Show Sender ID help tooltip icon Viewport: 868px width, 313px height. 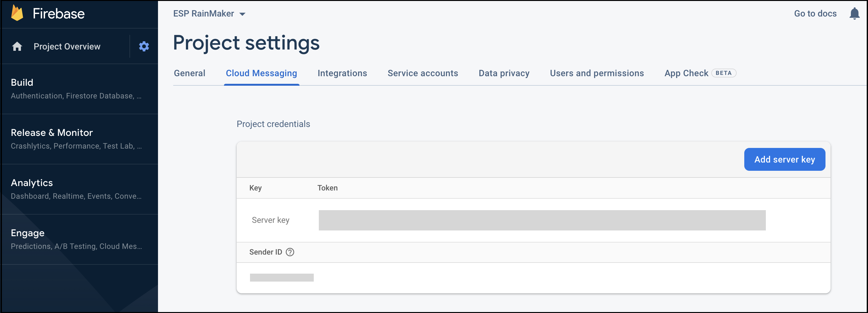click(x=290, y=252)
